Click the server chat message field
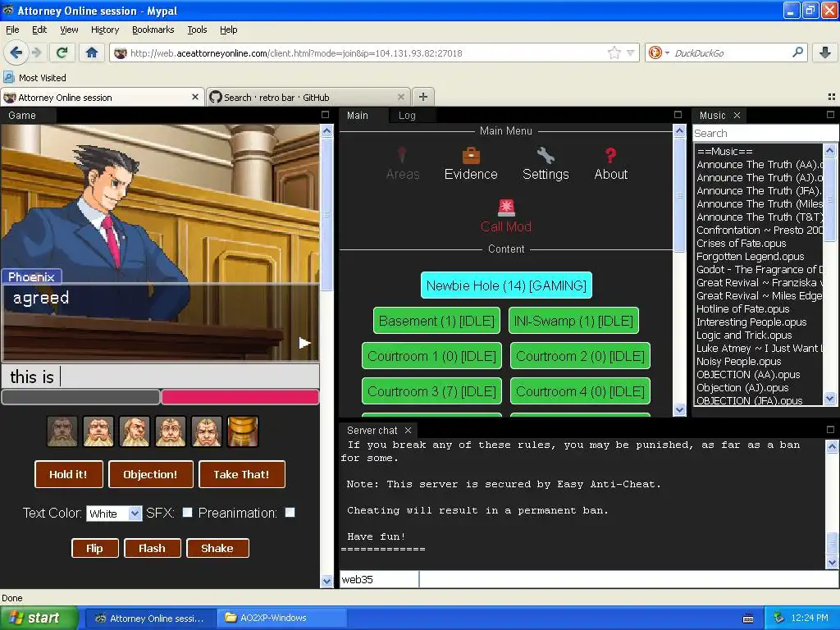This screenshot has width=840, height=630. (629, 579)
